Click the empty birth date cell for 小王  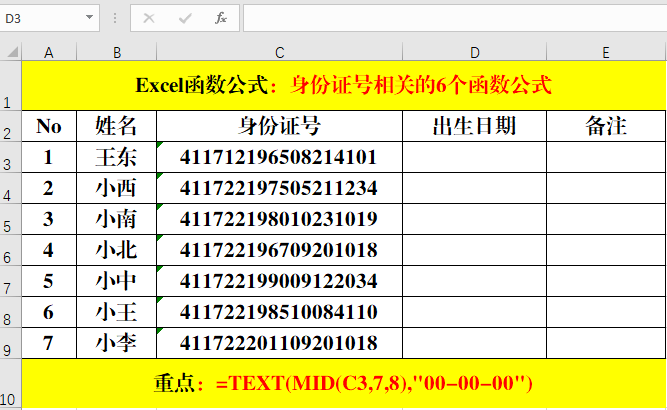474,313
